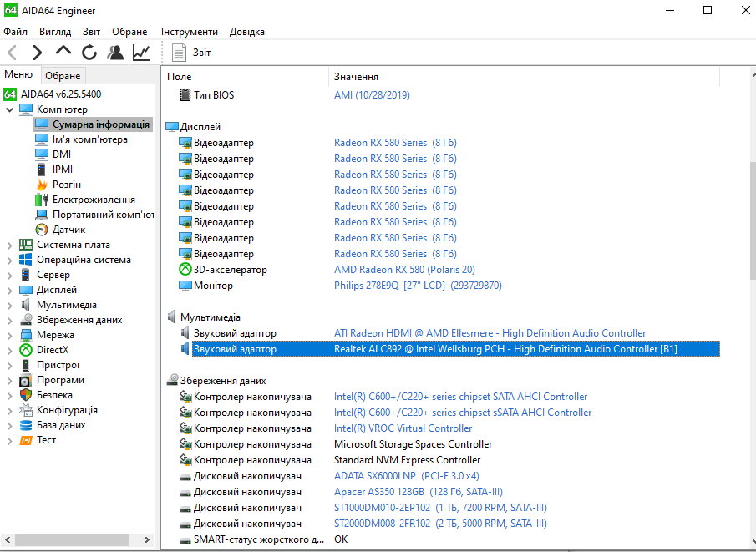The height and width of the screenshot is (552, 756).
Task: Open ATI Radeon HDMI audio controller link
Action: coord(490,333)
